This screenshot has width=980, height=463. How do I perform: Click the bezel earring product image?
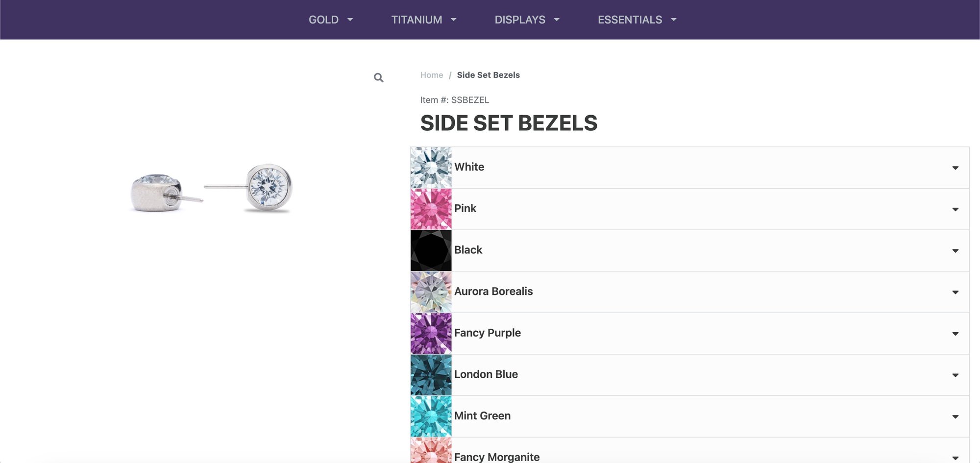[x=212, y=189]
